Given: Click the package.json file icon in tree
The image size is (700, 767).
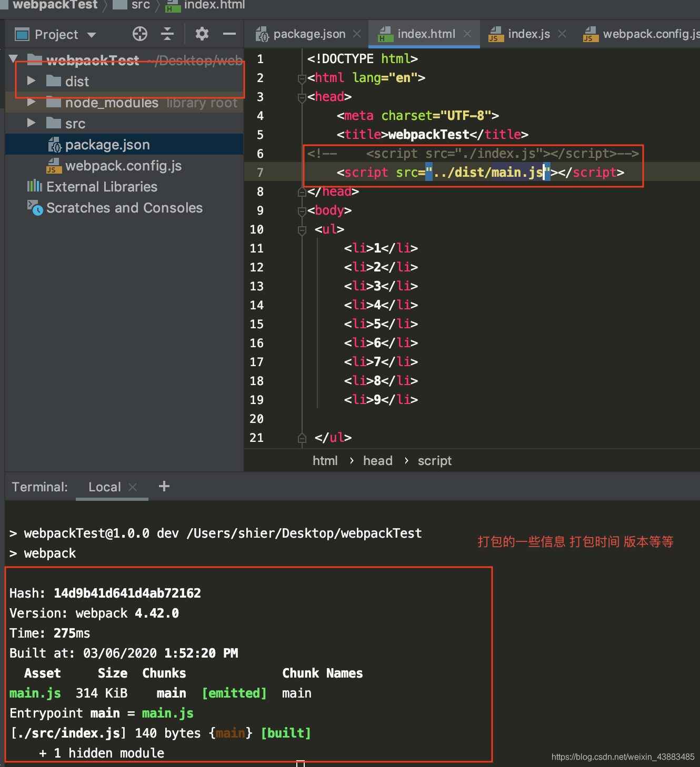Looking at the screenshot, I should click(x=55, y=145).
